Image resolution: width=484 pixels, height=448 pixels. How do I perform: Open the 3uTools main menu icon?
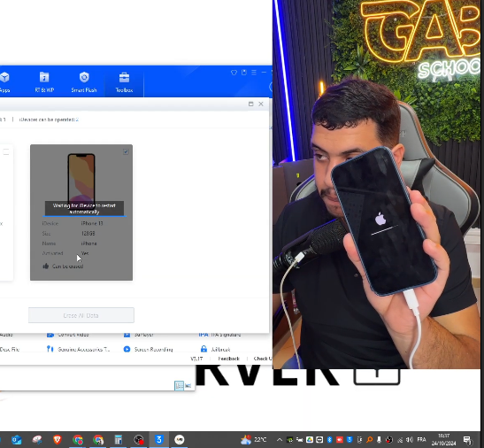(254, 73)
